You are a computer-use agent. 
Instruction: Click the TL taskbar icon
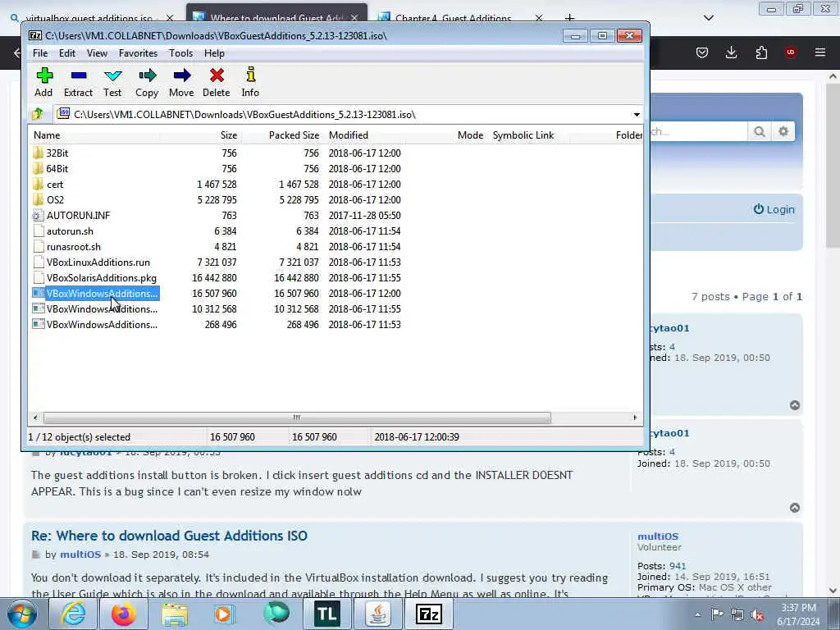tap(326, 614)
